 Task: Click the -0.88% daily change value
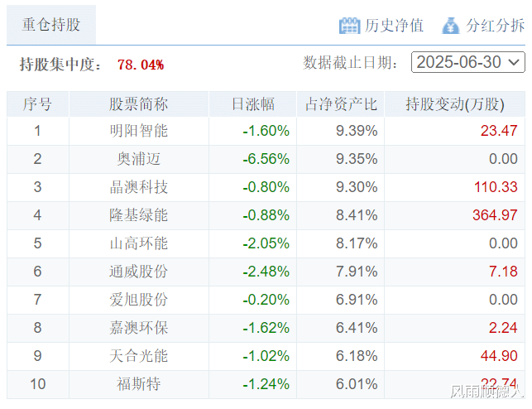coord(266,215)
